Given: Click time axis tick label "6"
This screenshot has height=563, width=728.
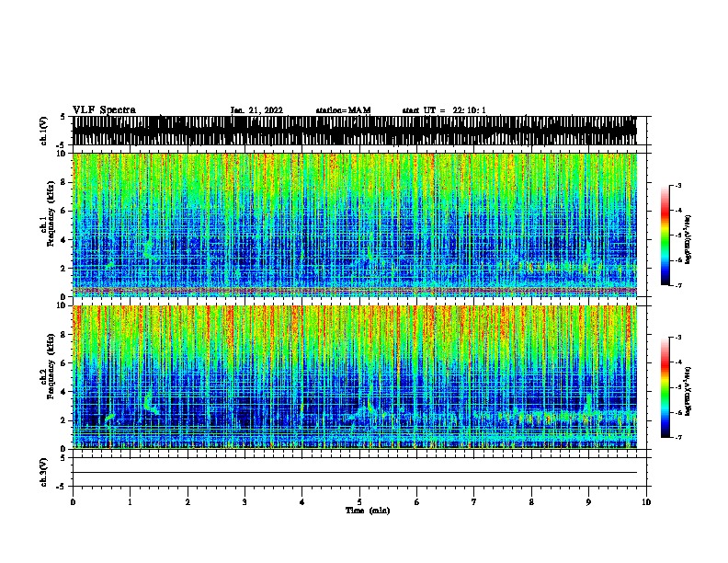Looking at the screenshot, I should coord(416,502).
